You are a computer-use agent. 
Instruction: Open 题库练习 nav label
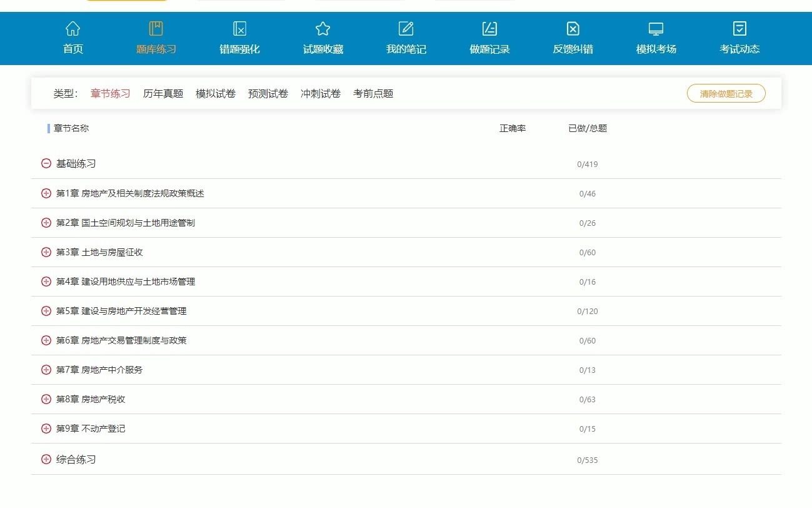tap(156, 49)
